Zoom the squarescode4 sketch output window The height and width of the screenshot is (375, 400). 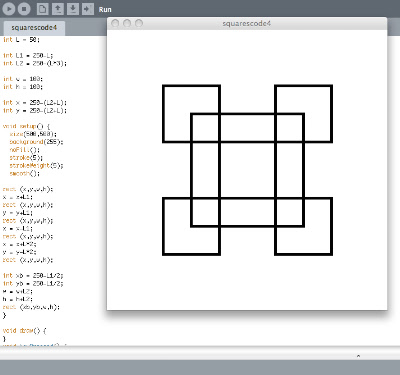139,23
